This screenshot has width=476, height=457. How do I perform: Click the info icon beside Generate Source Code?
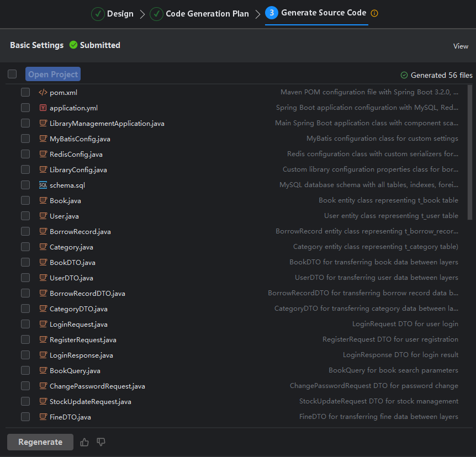375,13
